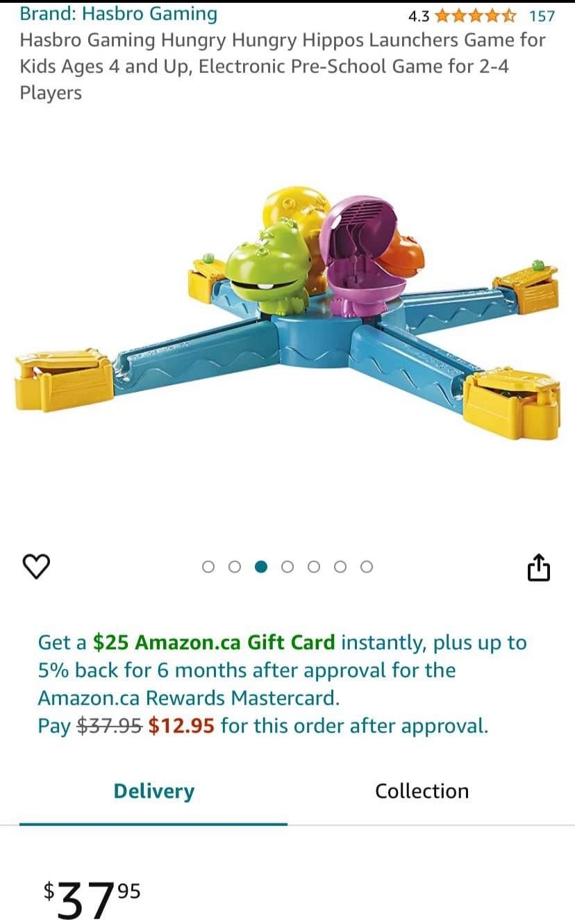Jump to the fifth carousel dot
Image resolution: width=575 pixels, height=924 pixels.
click(314, 567)
